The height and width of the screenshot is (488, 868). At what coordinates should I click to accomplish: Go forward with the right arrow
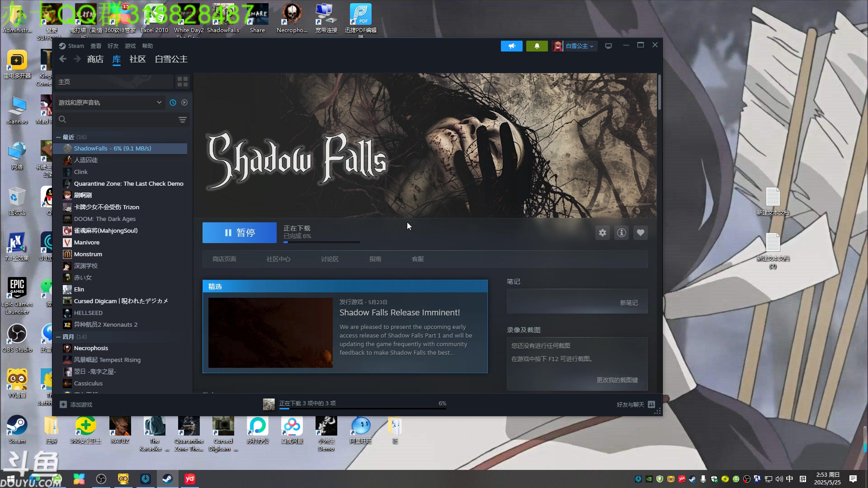tap(77, 59)
